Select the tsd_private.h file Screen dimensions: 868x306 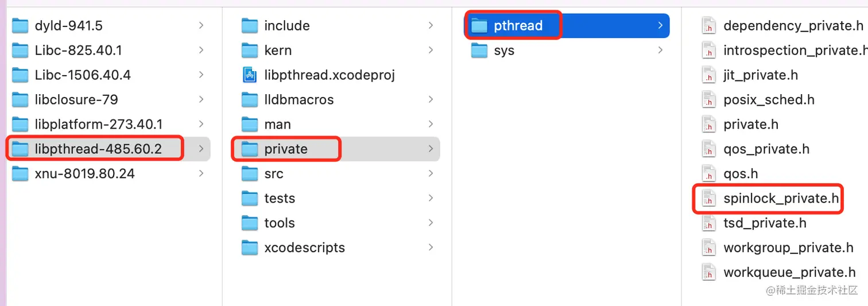point(764,223)
